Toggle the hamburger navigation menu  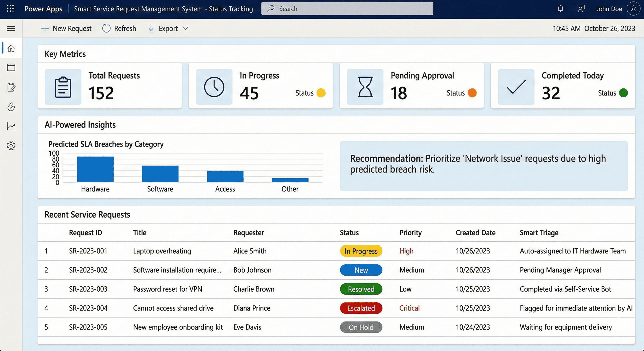click(x=11, y=29)
